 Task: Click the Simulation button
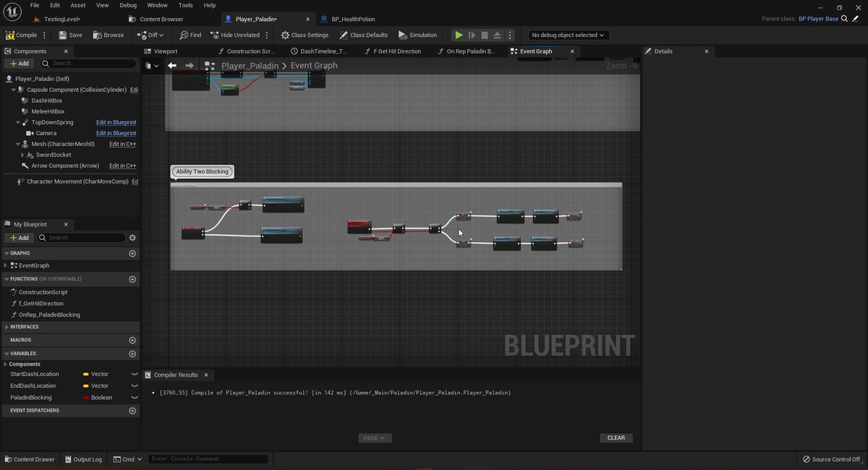click(417, 35)
